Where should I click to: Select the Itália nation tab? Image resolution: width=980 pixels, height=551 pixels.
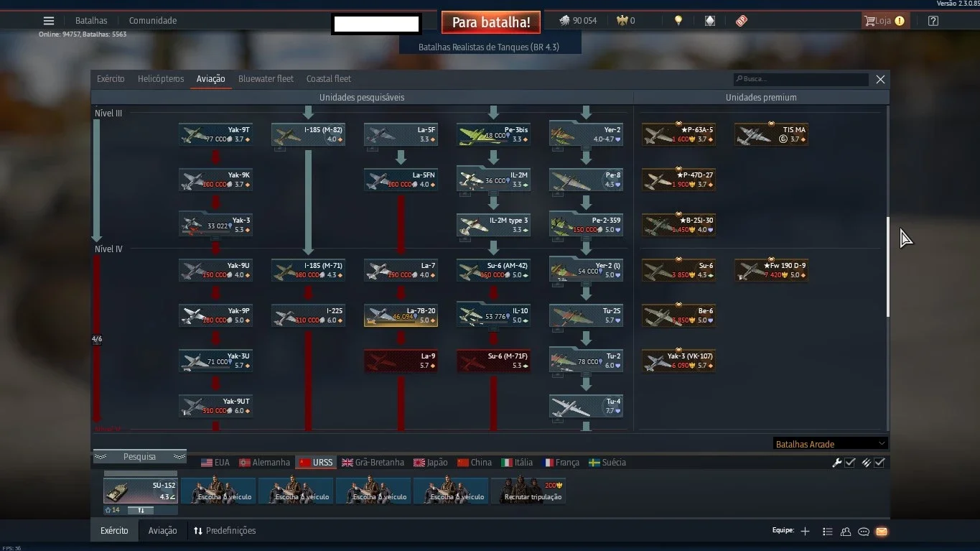coord(518,463)
